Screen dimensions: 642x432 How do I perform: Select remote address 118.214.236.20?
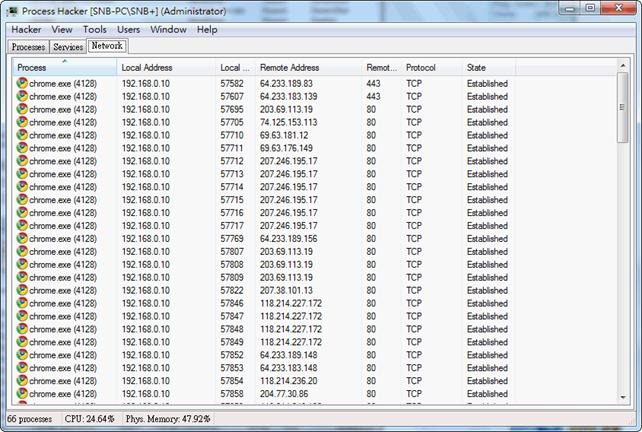288,381
